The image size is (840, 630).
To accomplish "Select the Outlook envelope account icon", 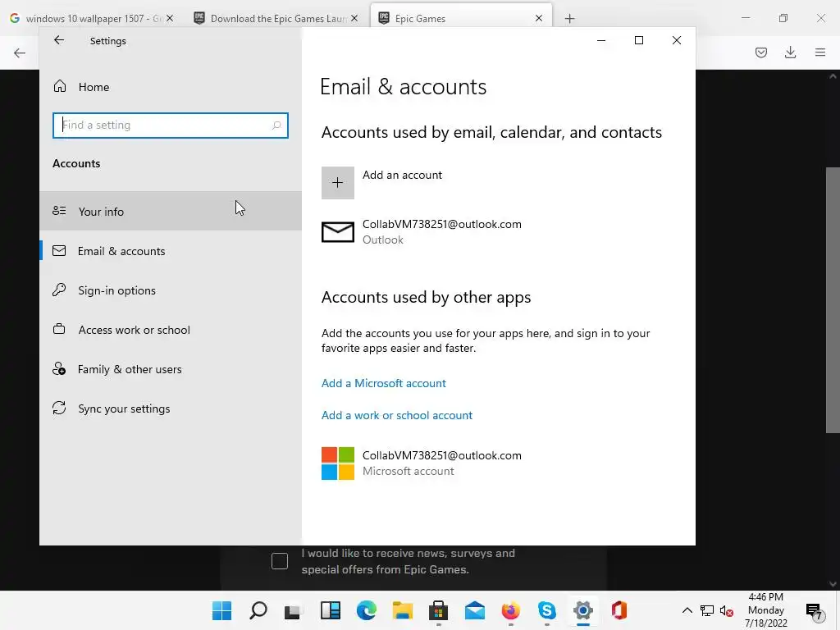I will pyautogui.click(x=337, y=232).
